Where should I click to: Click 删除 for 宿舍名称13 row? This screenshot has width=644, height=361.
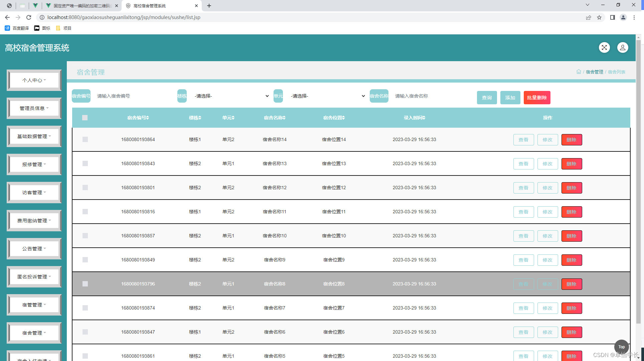coord(572,164)
